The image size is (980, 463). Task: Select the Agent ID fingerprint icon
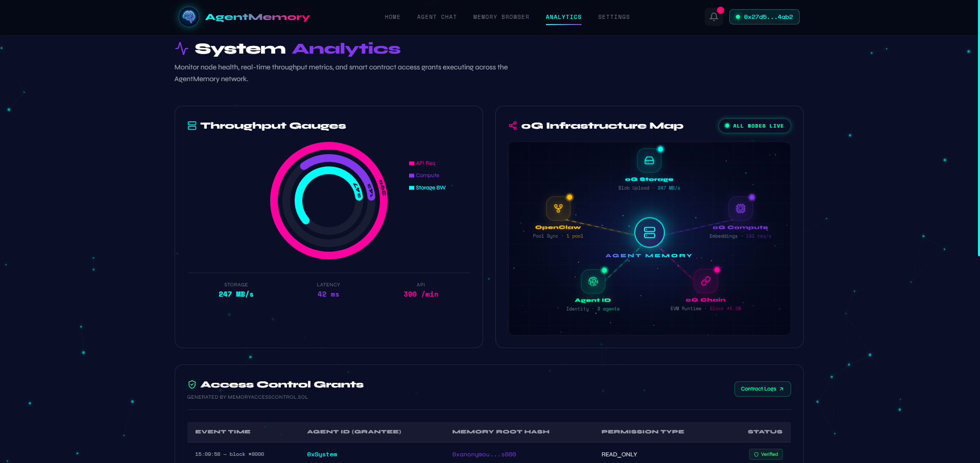point(593,281)
